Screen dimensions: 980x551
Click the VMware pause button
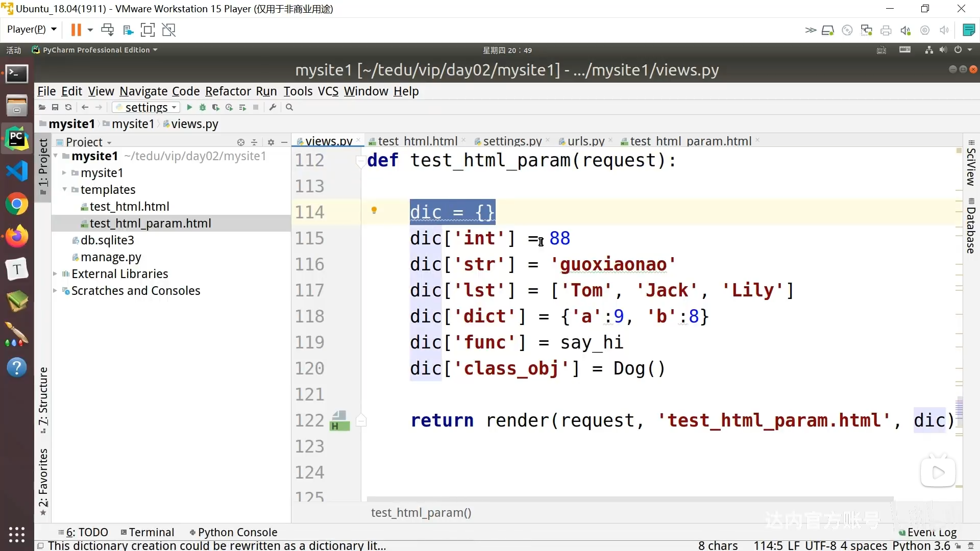[76, 30]
